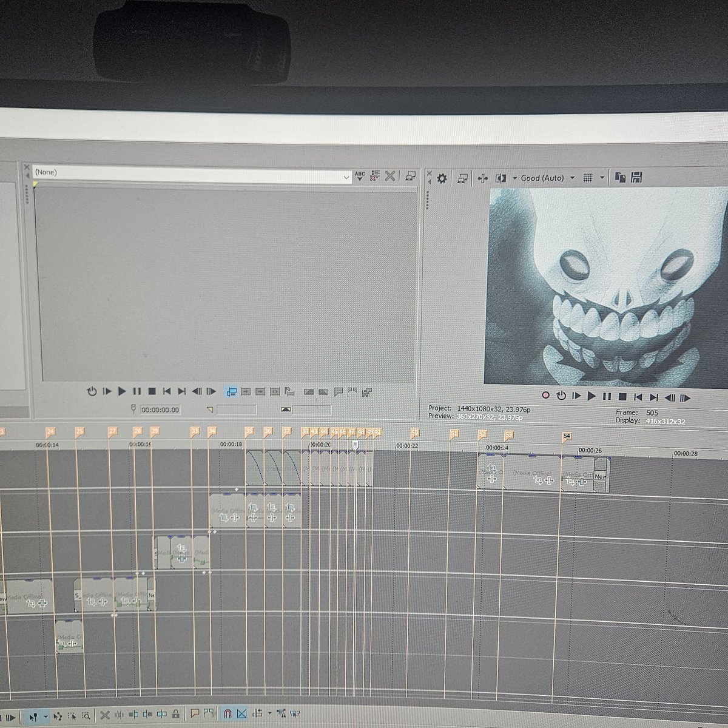Click play from start in trimmer

tap(107, 391)
